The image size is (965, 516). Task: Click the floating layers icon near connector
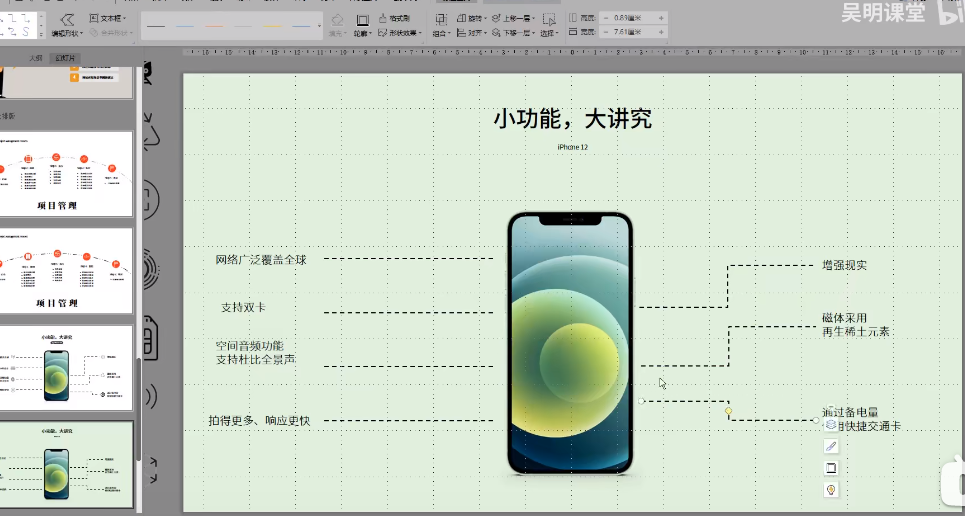831,424
